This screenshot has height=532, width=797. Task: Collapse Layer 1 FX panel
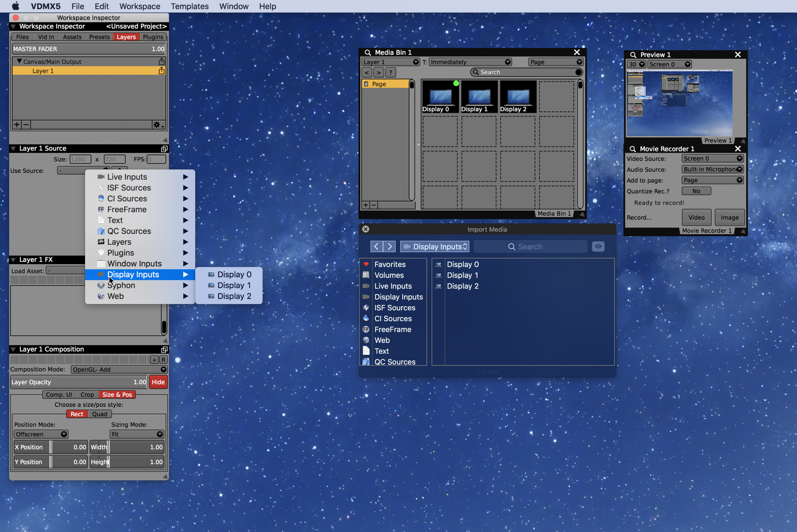(x=14, y=260)
